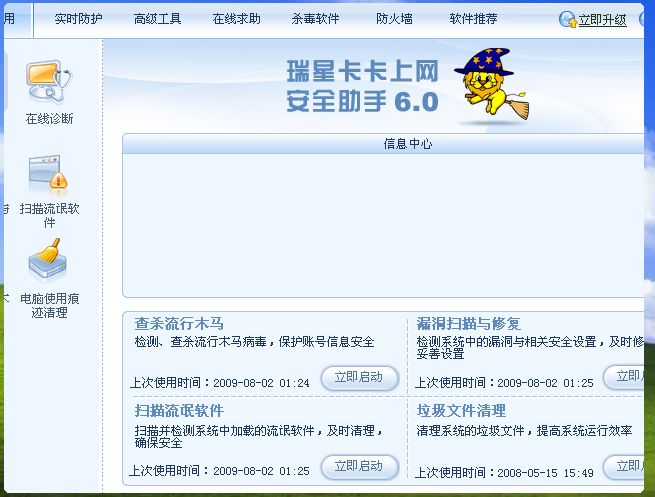
Task: Go to the 在线求助 tab
Action: pyautogui.click(x=236, y=19)
